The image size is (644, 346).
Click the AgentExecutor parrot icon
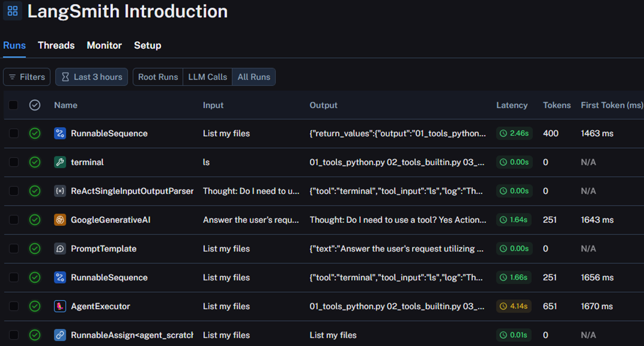(x=60, y=306)
